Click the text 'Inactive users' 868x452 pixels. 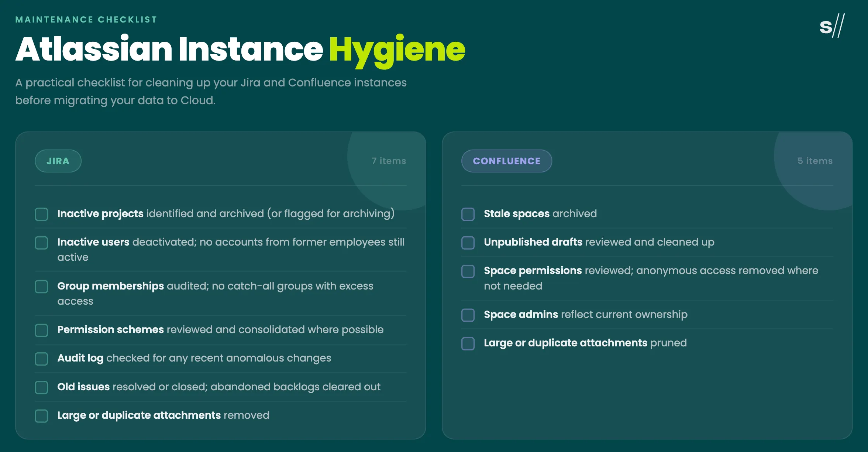[x=93, y=242]
